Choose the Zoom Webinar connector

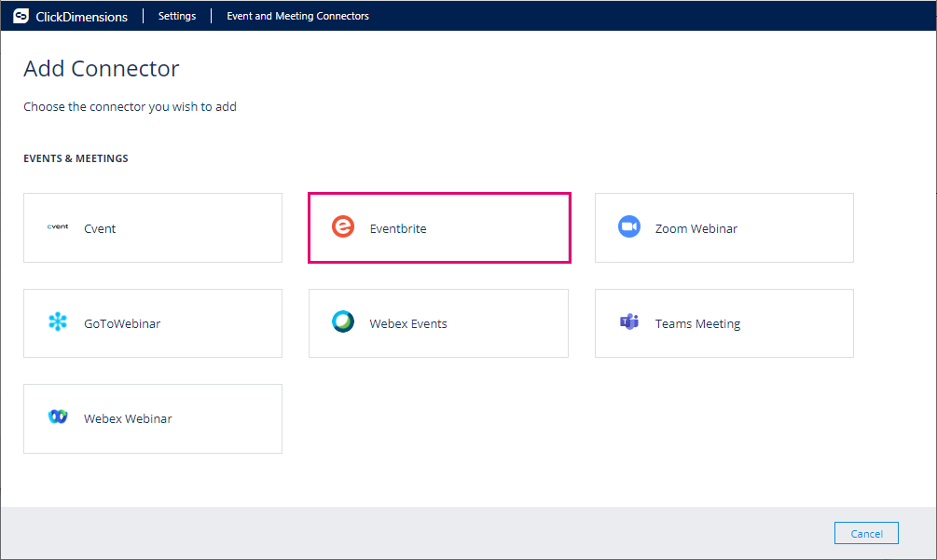point(723,226)
